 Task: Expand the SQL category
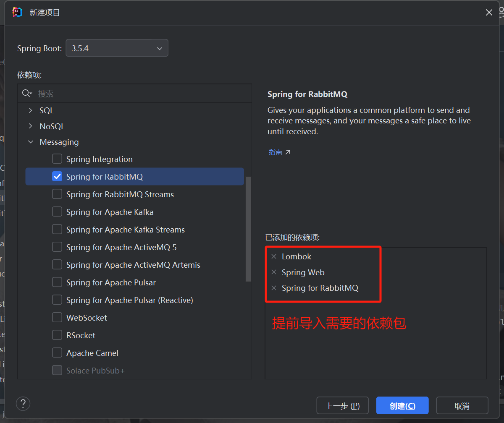pos(30,110)
